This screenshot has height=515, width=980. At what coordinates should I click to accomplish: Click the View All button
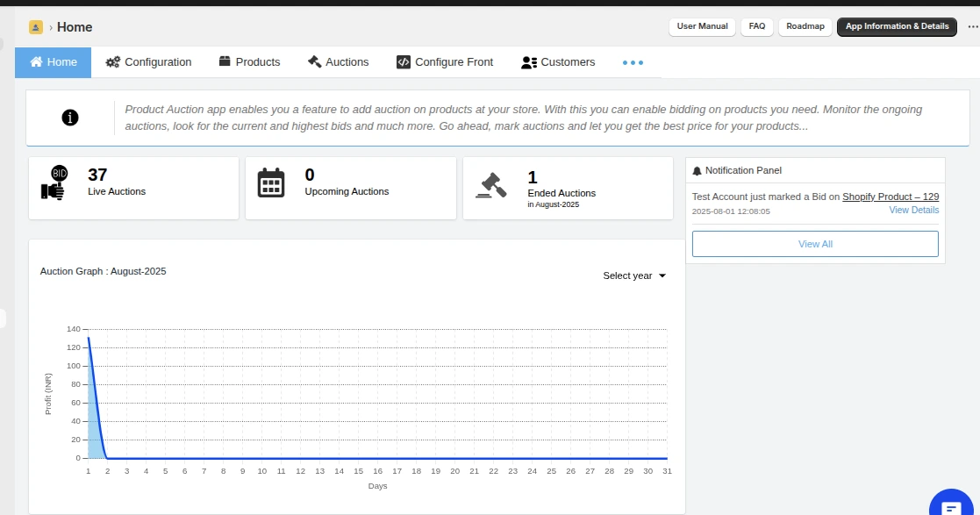point(814,243)
